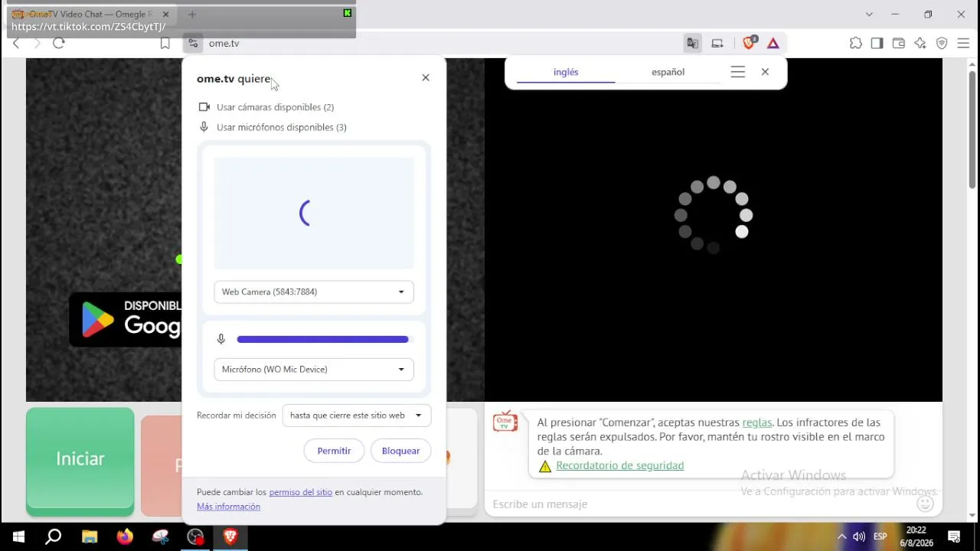Open the "Recordatorio de seguridad" link

pos(620,465)
